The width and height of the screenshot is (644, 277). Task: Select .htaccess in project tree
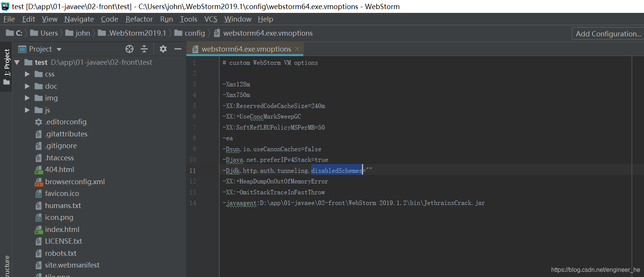pyautogui.click(x=59, y=158)
